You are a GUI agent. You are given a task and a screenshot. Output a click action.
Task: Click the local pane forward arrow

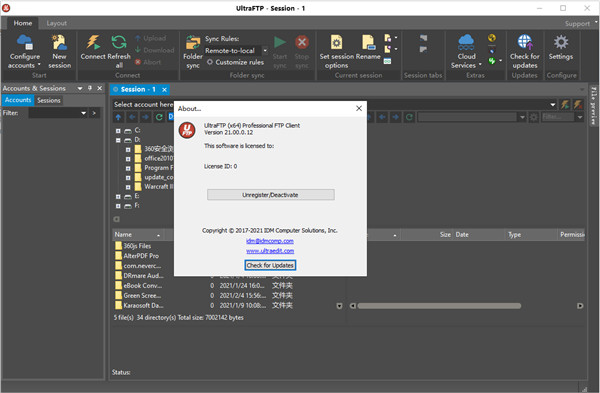coord(145,117)
